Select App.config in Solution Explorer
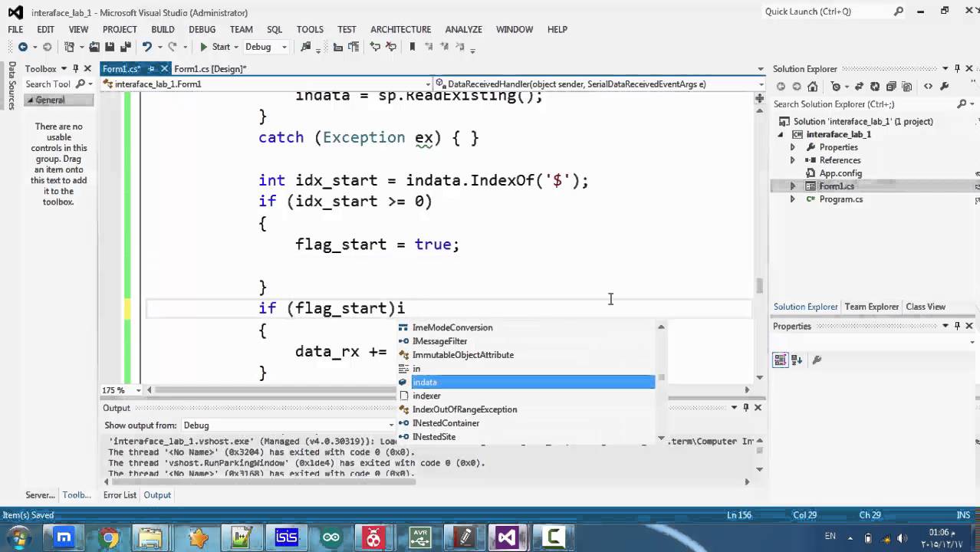 (840, 173)
